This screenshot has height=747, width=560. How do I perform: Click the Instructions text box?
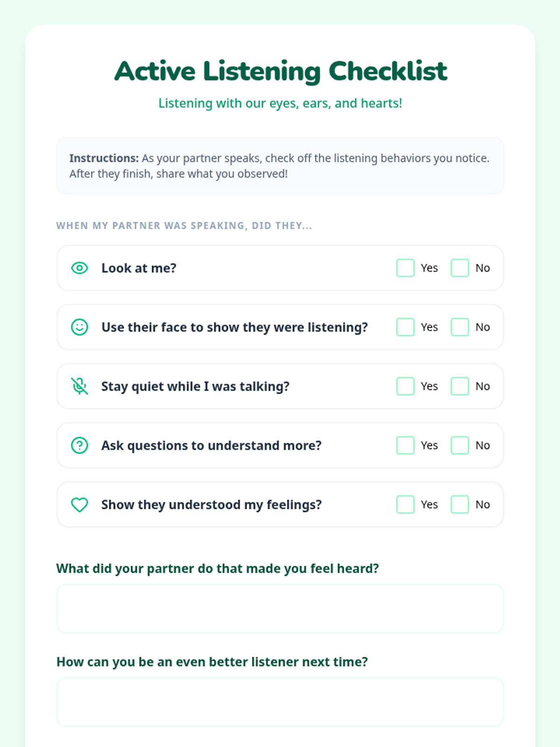pyautogui.click(x=280, y=166)
